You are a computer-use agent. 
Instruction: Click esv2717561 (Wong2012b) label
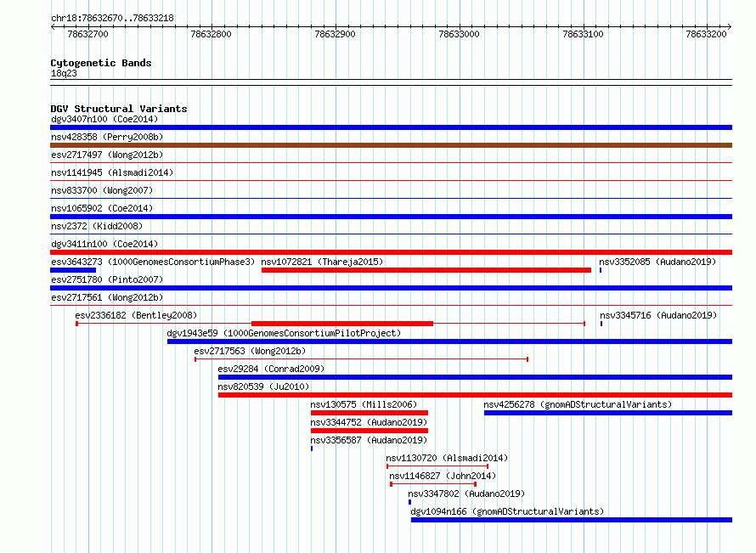pos(107,297)
